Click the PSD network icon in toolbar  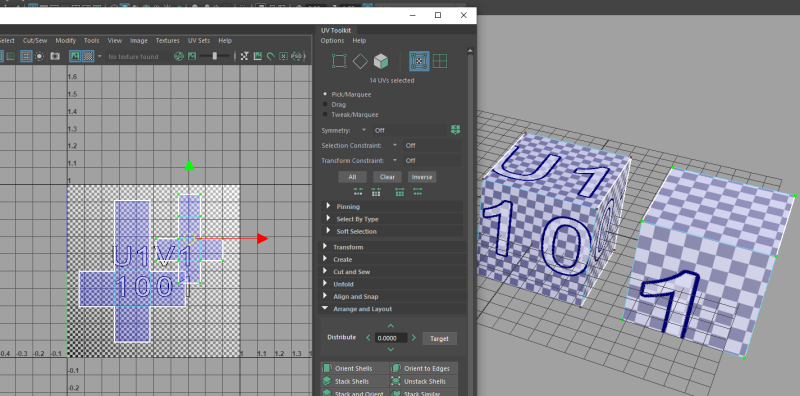[x=296, y=56]
